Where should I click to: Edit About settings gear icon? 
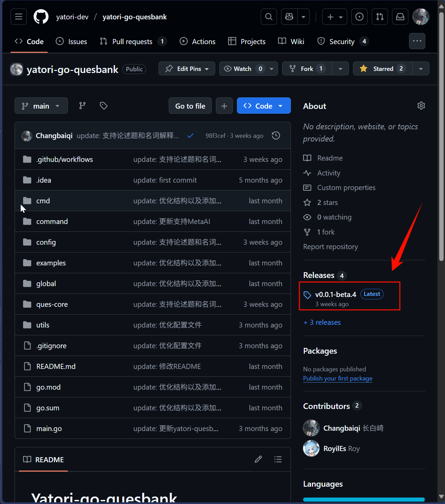coord(421,106)
